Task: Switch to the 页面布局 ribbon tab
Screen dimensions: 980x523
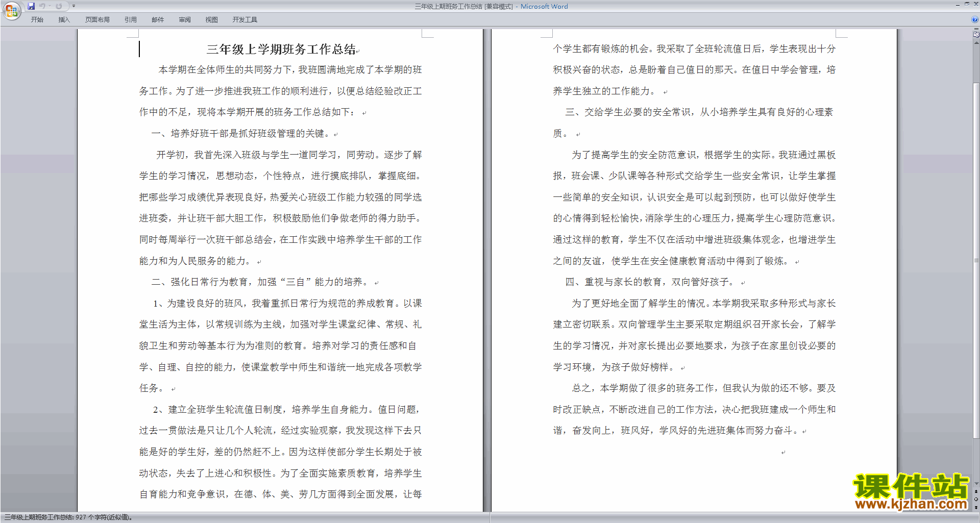Action: point(97,20)
